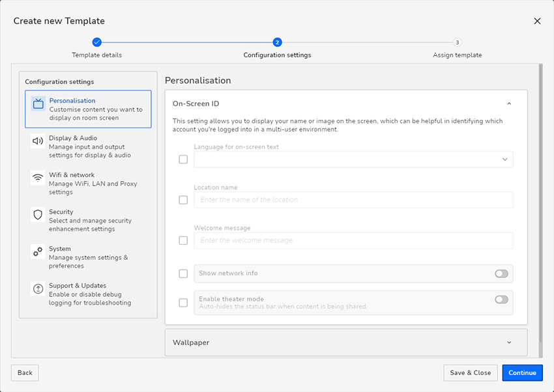This screenshot has width=554, height=392.
Task: Open Display & Audio speaker icon
Action: 38,141
